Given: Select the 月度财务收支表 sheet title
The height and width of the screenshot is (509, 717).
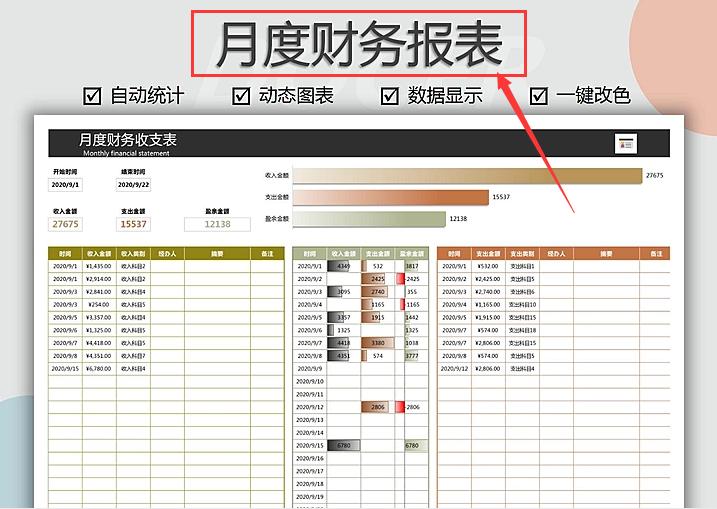Looking at the screenshot, I should click(128, 139).
